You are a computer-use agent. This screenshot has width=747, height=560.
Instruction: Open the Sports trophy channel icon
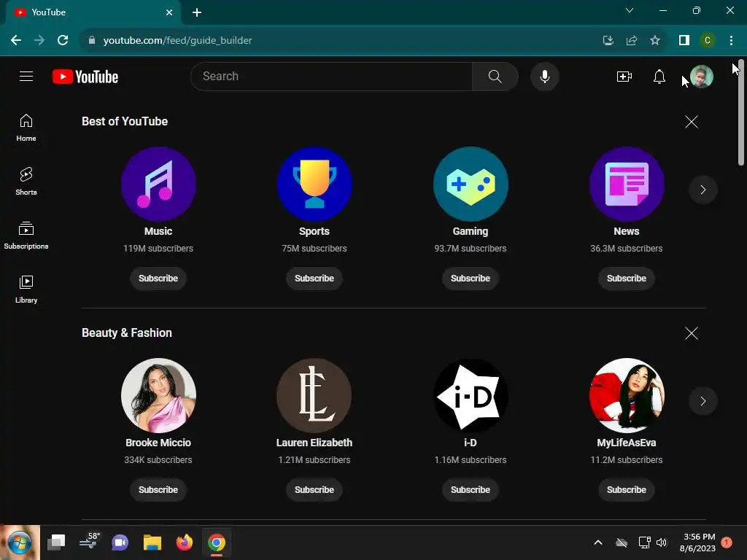[x=314, y=184]
